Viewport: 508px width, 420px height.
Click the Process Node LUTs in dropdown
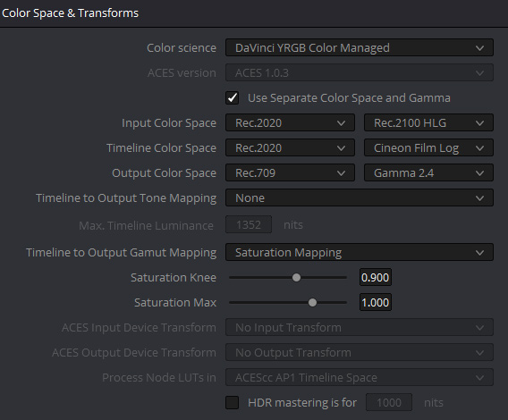pyautogui.click(x=360, y=377)
